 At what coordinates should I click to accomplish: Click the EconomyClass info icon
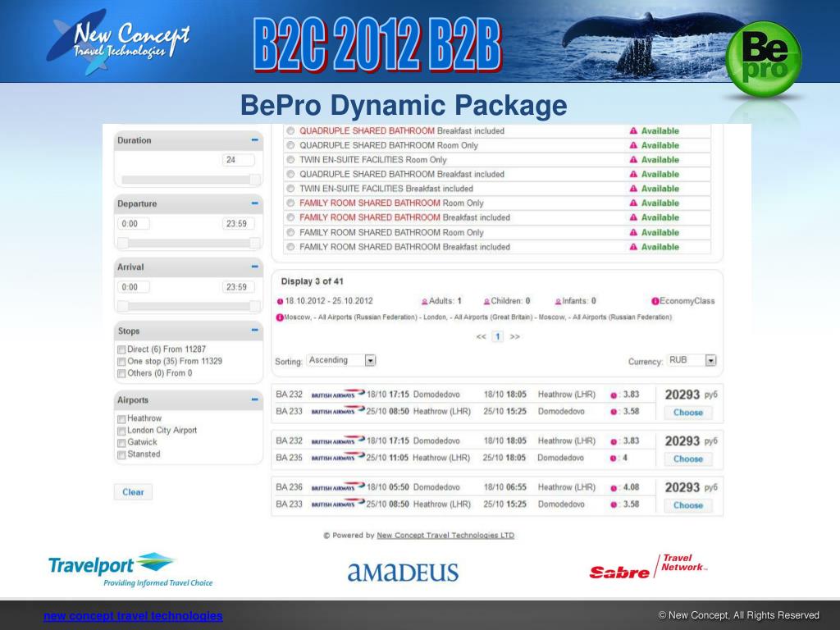click(x=655, y=301)
